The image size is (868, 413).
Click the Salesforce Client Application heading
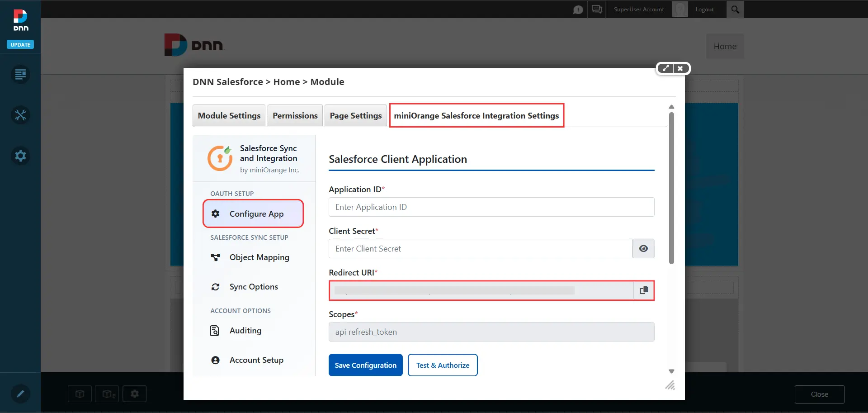pos(398,159)
